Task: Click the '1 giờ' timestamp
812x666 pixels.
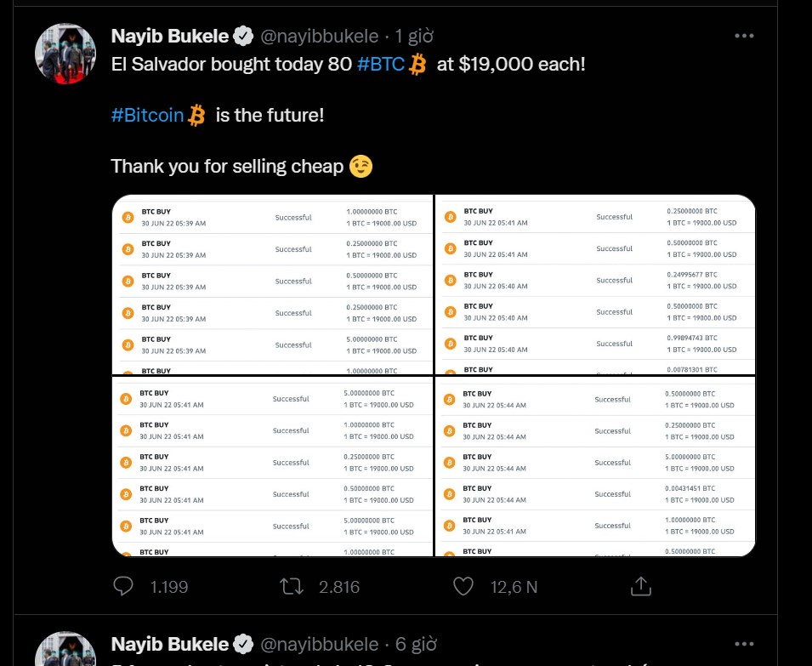Action: (x=414, y=37)
